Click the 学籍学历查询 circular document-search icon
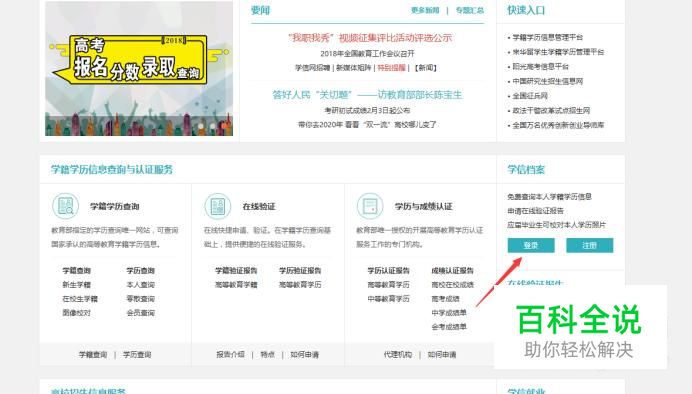692x394 pixels. pos(65,206)
